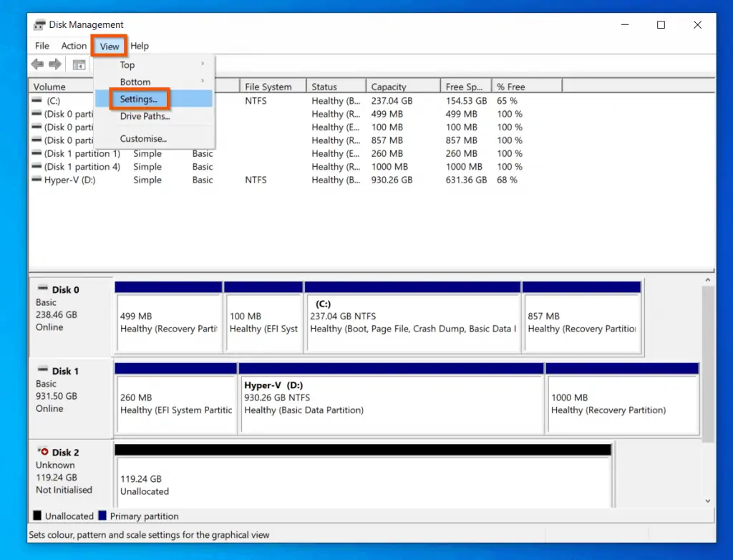Screen dimensions: 733x560
Task: Click the Disk 2 not-initialised error icon
Action: coord(43,451)
